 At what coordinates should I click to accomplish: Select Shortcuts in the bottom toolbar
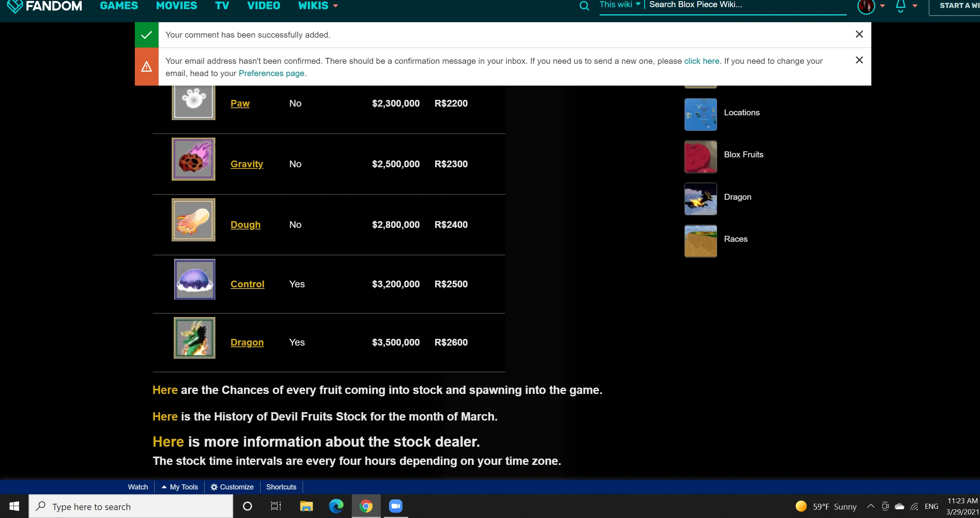tap(281, 487)
